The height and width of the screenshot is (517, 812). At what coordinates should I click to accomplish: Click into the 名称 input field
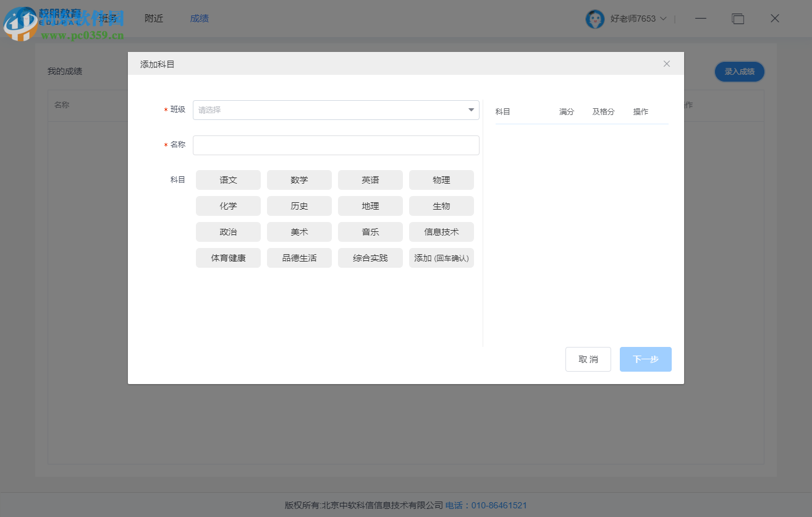pyautogui.click(x=336, y=145)
